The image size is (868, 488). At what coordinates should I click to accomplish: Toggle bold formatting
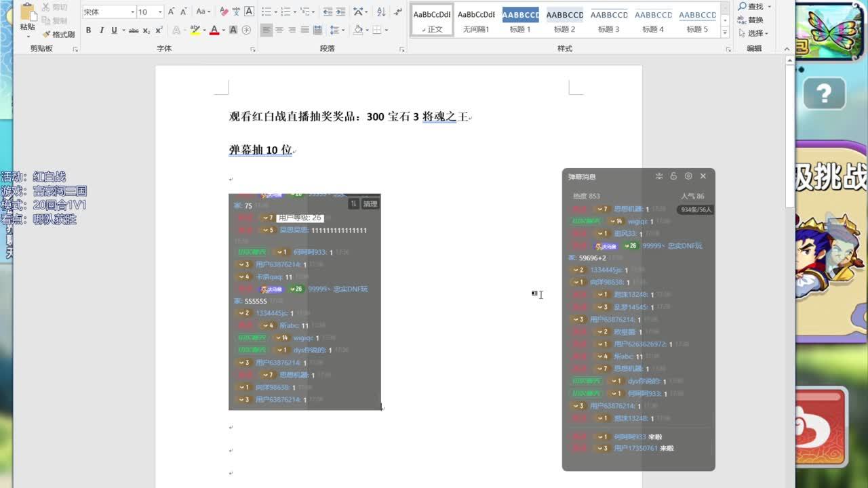point(88,30)
